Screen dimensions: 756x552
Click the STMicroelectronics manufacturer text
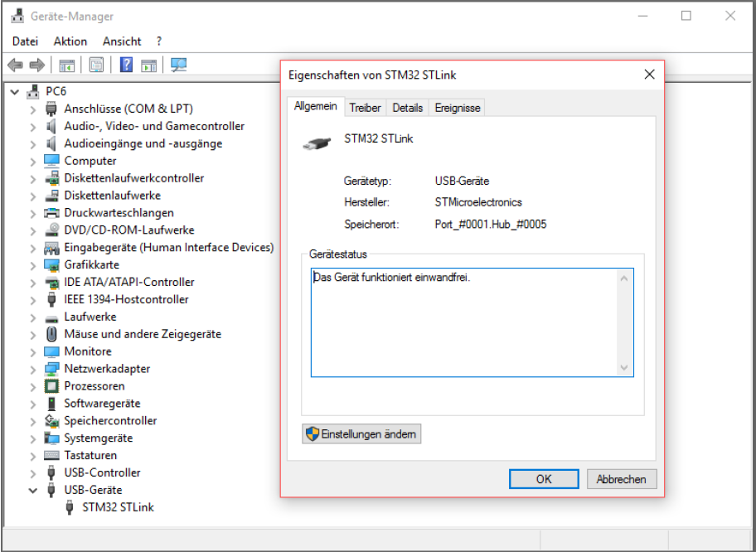(x=478, y=202)
